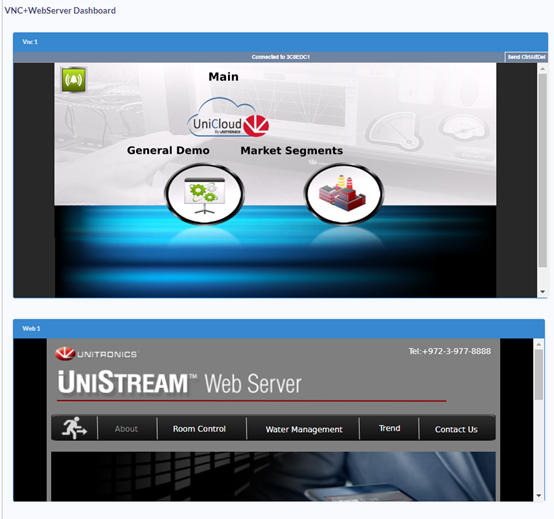This screenshot has width=554, height=519.
Task: Click the running-man exit icon in navbar
Action: [74, 428]
